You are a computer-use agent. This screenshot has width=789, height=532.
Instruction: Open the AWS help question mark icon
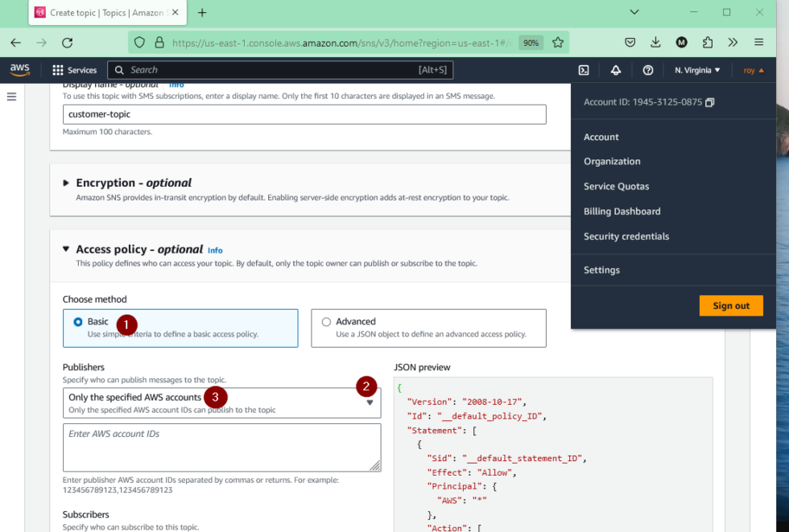[647, 70]
